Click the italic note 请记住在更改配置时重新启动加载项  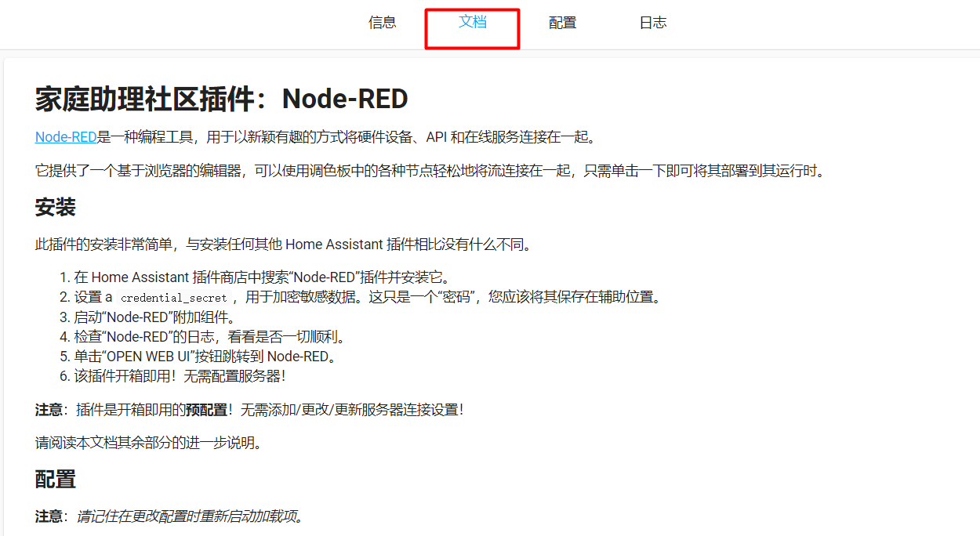pyautogui.click(x=190, y=516)
